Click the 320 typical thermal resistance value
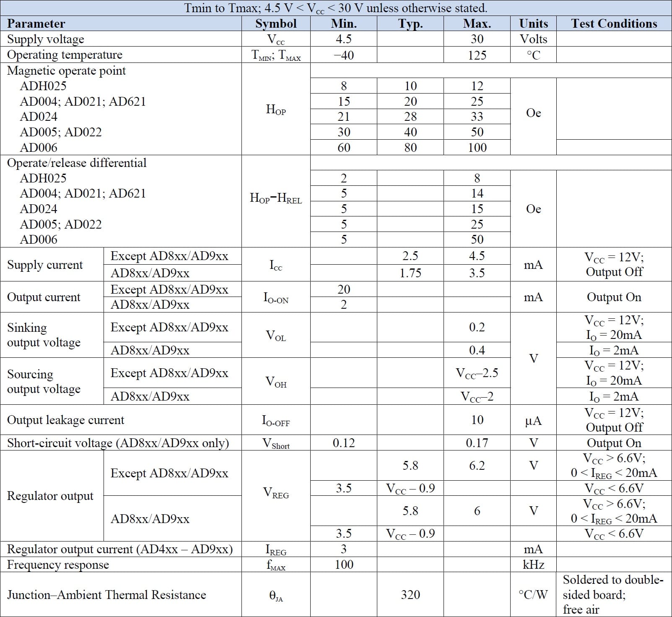Image resolution: width=672 pixels, height=617 pixels. pyautogui.click(x=410, y=595)
